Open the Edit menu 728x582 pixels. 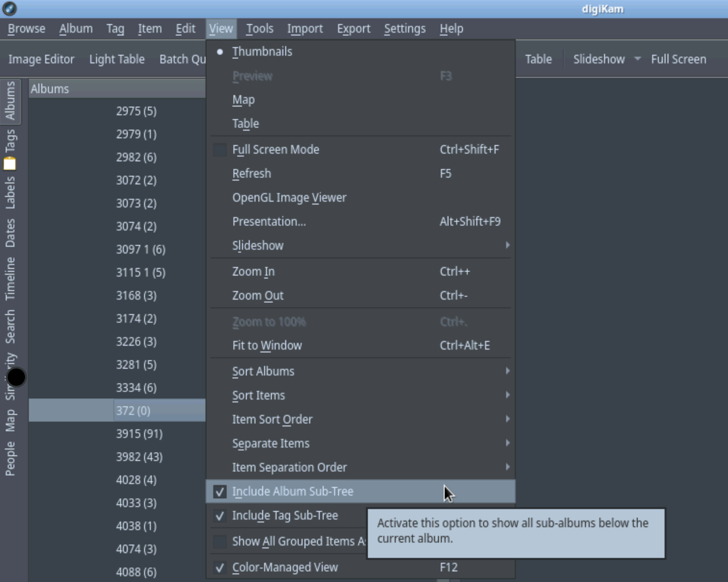185,29
